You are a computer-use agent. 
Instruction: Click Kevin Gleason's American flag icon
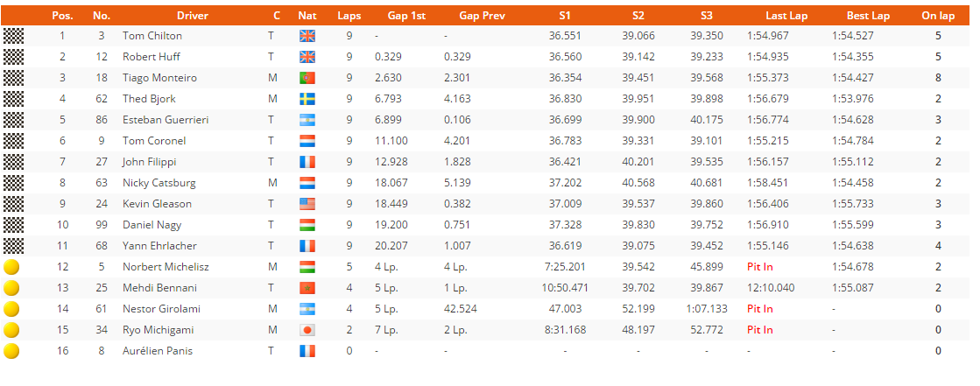click(307, 204)
